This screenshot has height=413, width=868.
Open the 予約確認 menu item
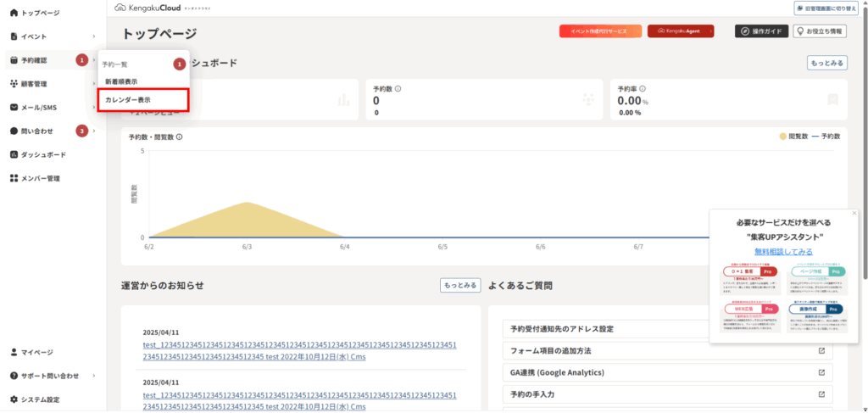pos(34,60)
